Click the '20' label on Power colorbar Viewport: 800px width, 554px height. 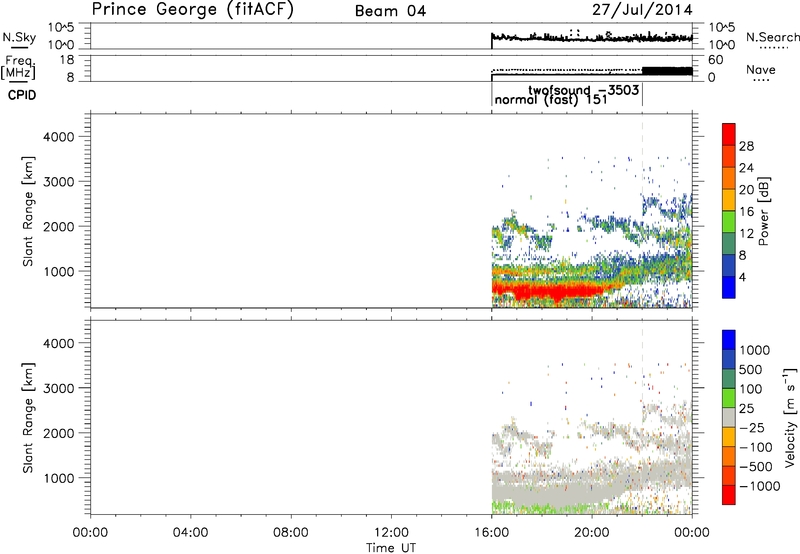pyautogui.click(x=746, y=190)
